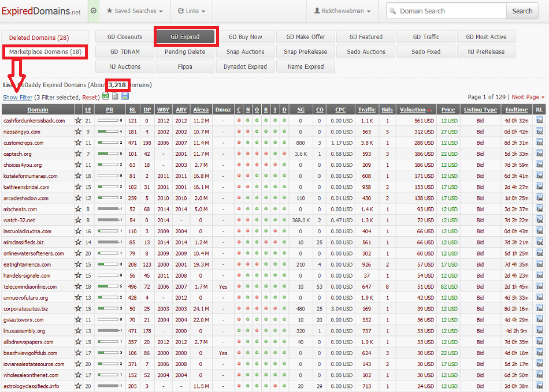549x392 pixels.
Task: Click the Show Filter link
Action: (17, 97)
